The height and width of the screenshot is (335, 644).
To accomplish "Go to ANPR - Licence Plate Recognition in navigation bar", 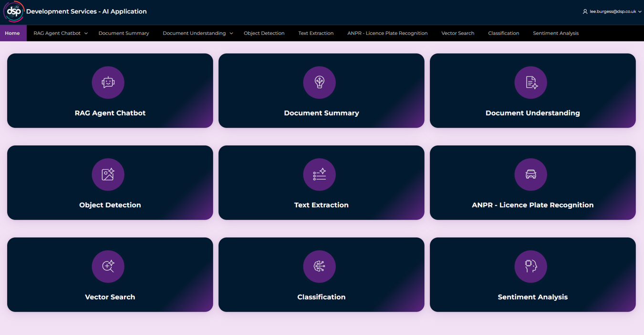I will pos(387,33).
